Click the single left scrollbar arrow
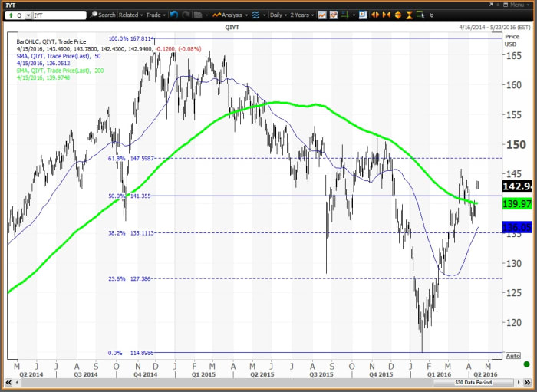This screenshot has height=392, width=537. pyautogui.click(x=16, y=383)
